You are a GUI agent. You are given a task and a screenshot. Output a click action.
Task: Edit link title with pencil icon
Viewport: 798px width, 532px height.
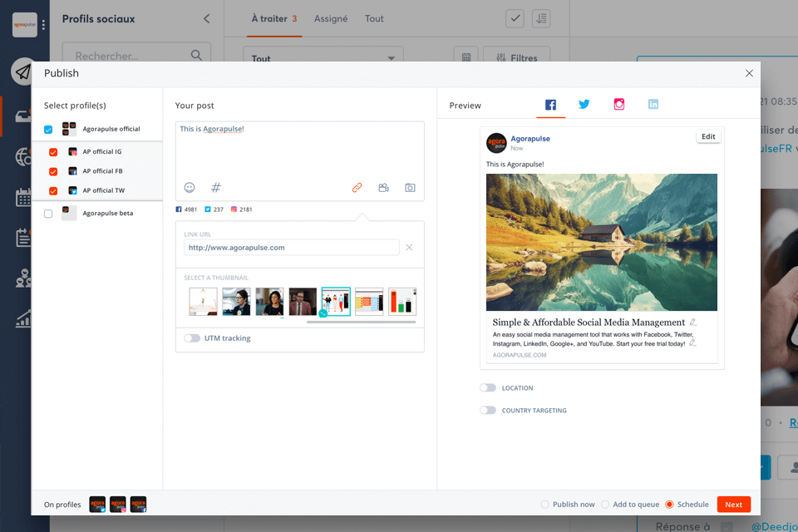coord(693,323)
